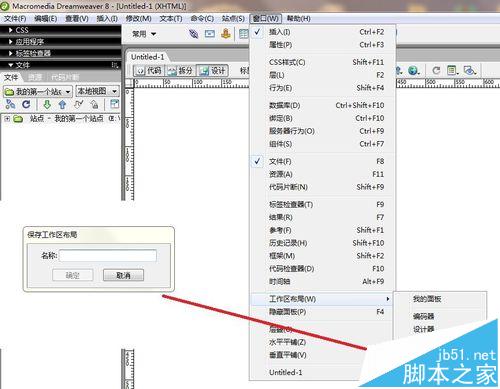Click the Check In lock icon
500x389 pixels.
(x=95, y=105)
